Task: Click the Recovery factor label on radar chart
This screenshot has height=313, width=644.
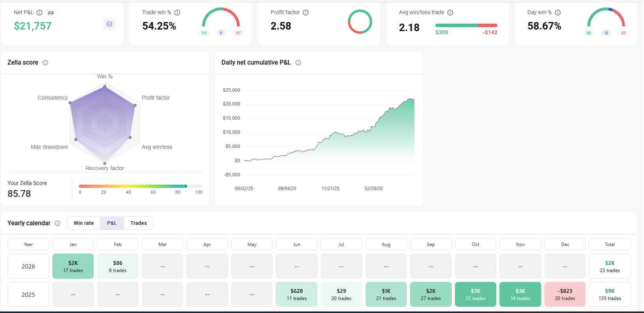Action: 105,168
